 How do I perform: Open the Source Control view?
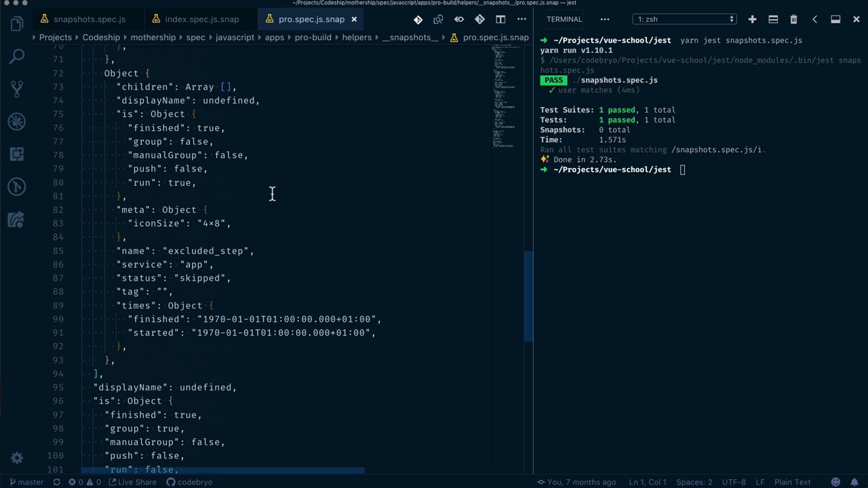coord(17,89)
